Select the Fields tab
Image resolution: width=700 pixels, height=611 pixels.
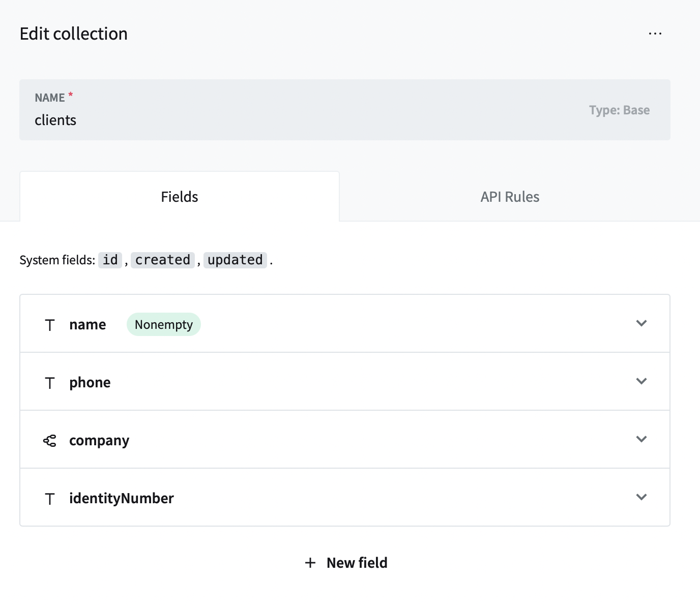click(179, 197)
